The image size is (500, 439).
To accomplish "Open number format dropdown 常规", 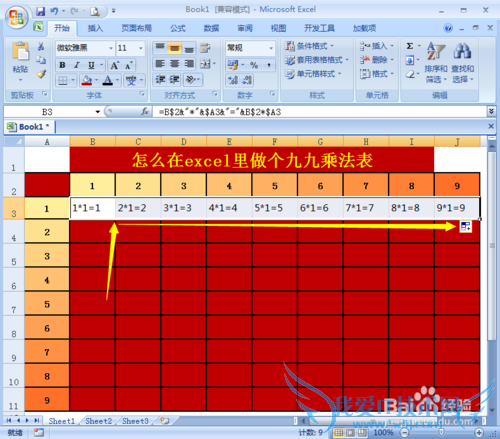I will click(x=271, y=48).
